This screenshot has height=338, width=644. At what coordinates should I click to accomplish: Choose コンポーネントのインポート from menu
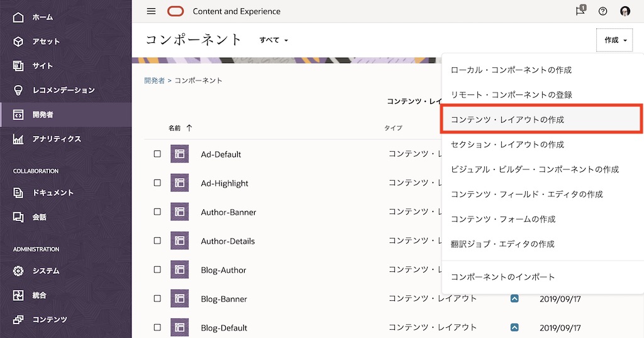(503, 277)
